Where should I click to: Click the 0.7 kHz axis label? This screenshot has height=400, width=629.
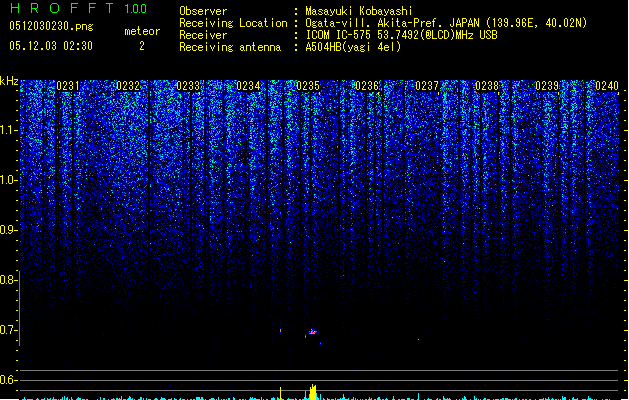click(8, 330)
